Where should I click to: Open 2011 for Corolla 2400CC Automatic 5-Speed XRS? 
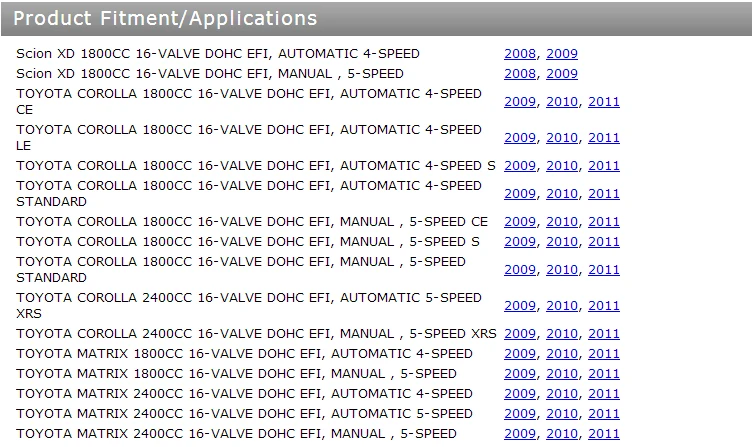click(x=604, y=306)
